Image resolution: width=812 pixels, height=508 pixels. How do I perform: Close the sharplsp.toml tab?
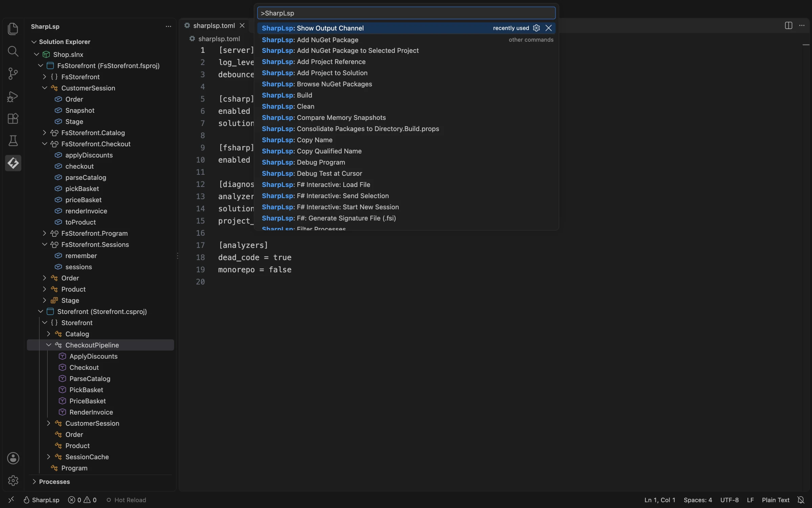(x=242, y=26)
